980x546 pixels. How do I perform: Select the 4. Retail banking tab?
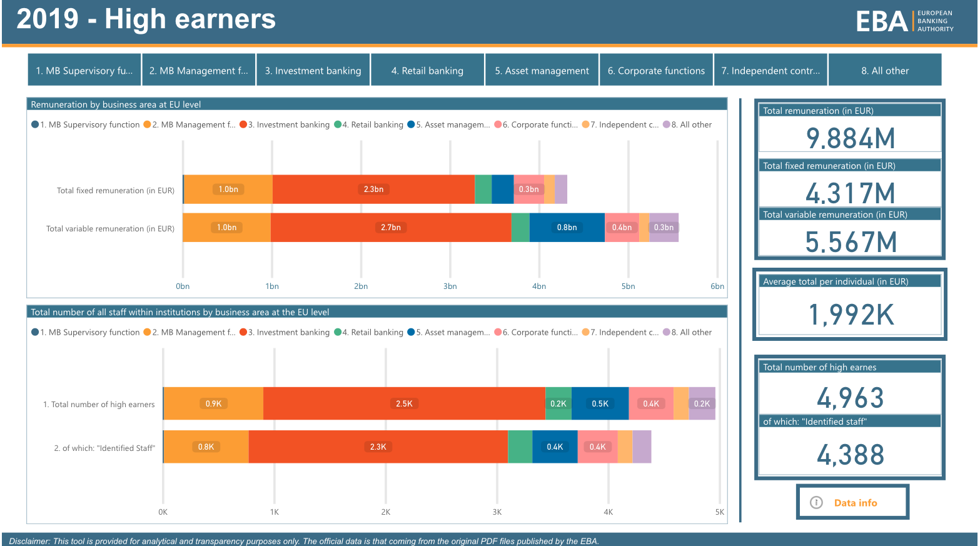[427, 70]
